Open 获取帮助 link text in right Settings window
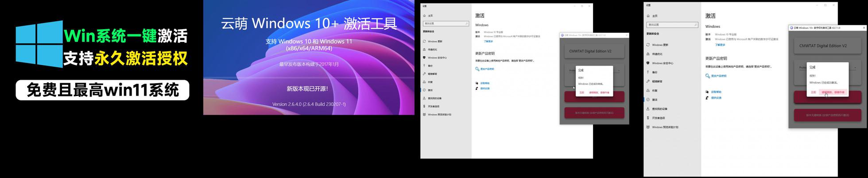The image size is (868, 178). 717,92
